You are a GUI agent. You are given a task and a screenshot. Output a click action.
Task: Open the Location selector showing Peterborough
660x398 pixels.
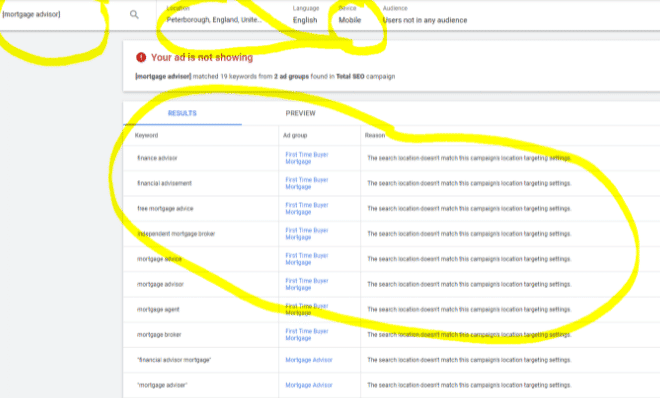[x=214, y=15]
